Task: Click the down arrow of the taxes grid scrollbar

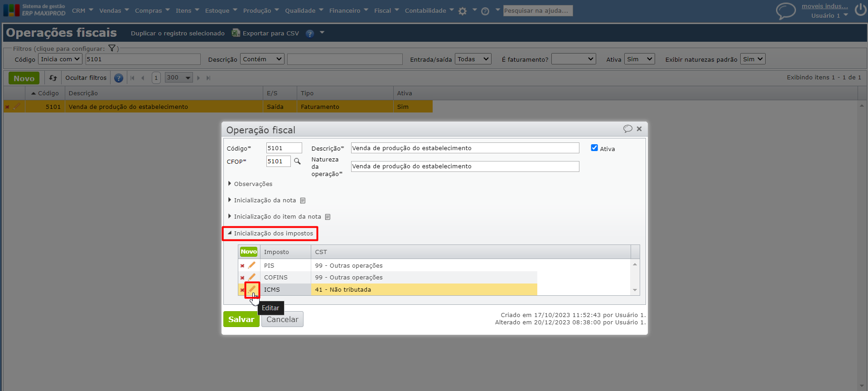Action: click(x=635, y=290)
